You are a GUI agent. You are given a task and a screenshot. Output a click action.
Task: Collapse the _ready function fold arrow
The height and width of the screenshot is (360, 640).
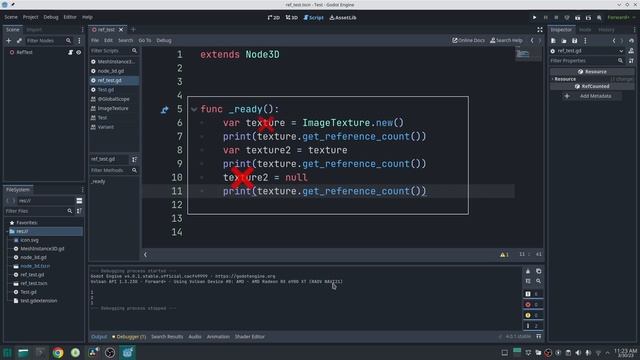[194, 109]
